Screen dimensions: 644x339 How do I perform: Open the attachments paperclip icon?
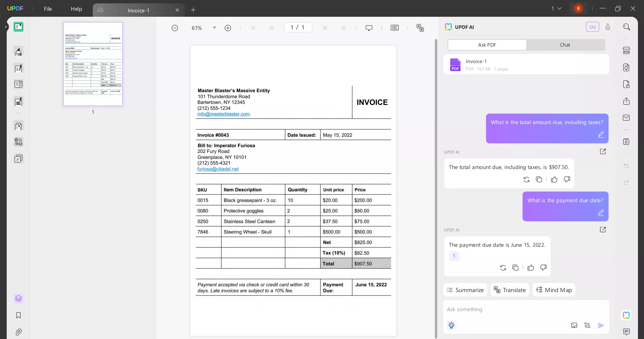(18, 332)
